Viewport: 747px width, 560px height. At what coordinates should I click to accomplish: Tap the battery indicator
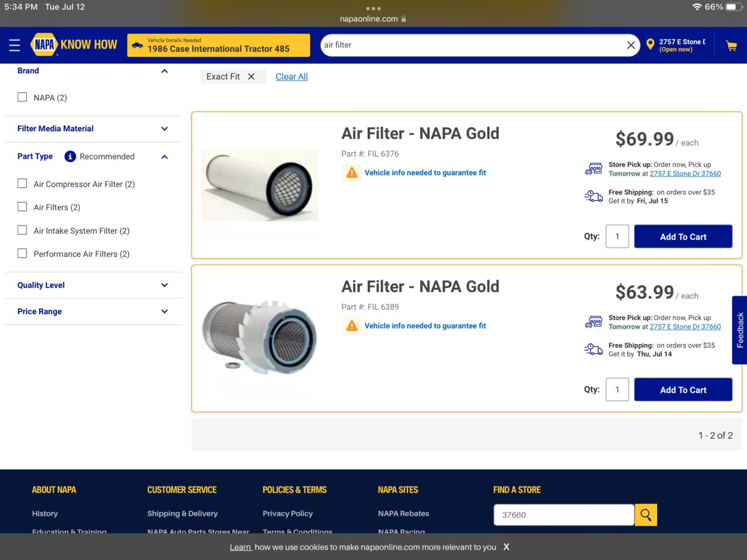click(734, 7)
